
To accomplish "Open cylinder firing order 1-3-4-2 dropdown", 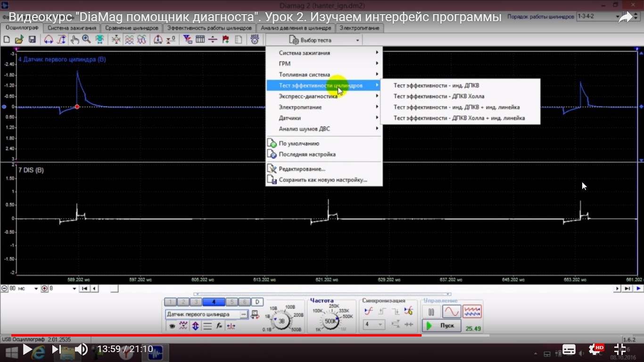I will (599, 16).
